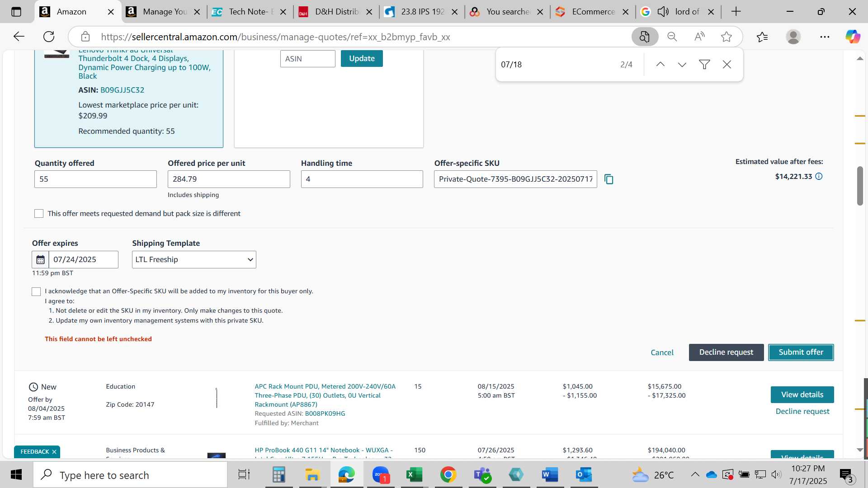Open a new browser tab
The image size is (868, 488).
[x=736, y=12]
